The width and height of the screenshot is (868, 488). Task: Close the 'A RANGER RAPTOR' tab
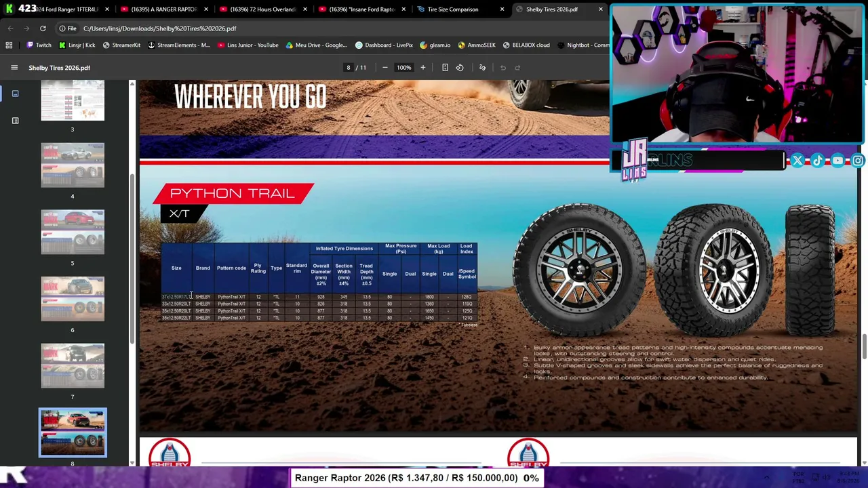click(205, 9)
